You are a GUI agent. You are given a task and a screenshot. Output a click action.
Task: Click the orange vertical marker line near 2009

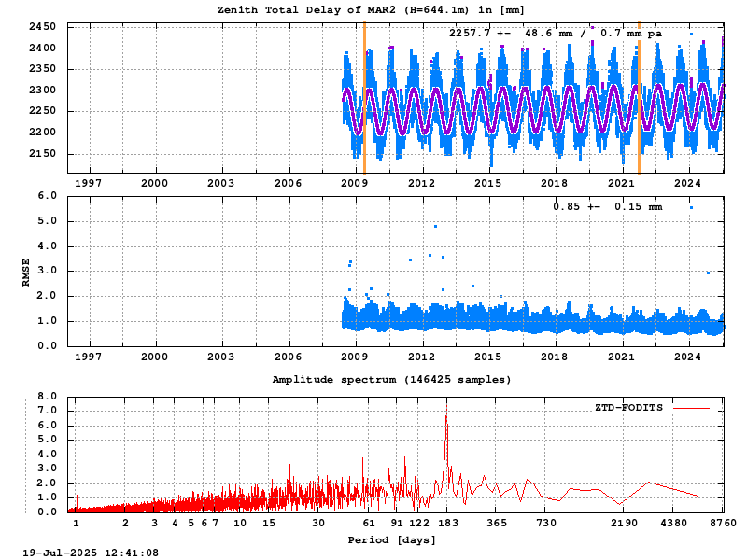364,98
